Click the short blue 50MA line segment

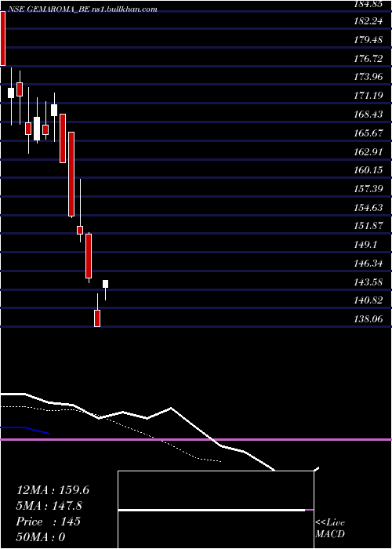pyautogui.click(x=25, y=430)
